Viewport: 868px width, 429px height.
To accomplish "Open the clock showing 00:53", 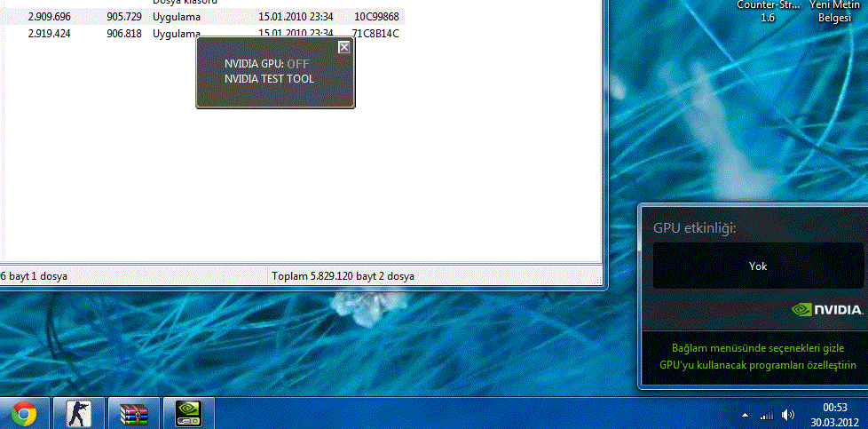I will pyautogui.click(x=835, y=414).
